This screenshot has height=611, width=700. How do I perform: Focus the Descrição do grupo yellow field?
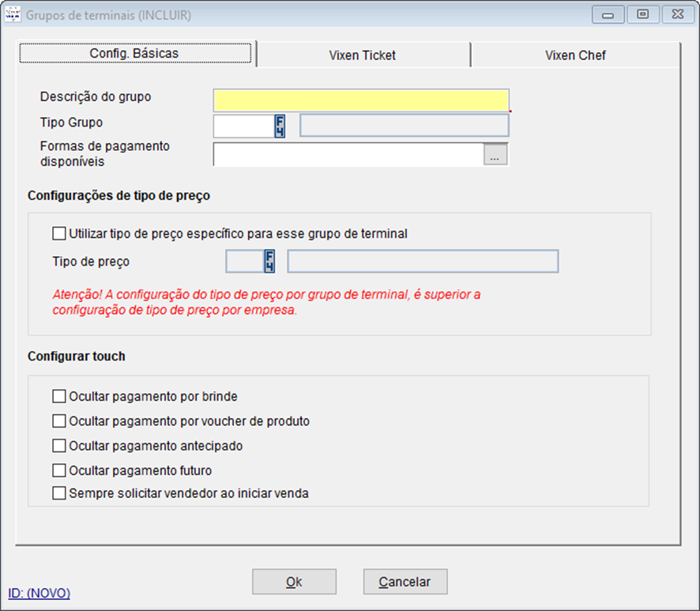point(361,100)
